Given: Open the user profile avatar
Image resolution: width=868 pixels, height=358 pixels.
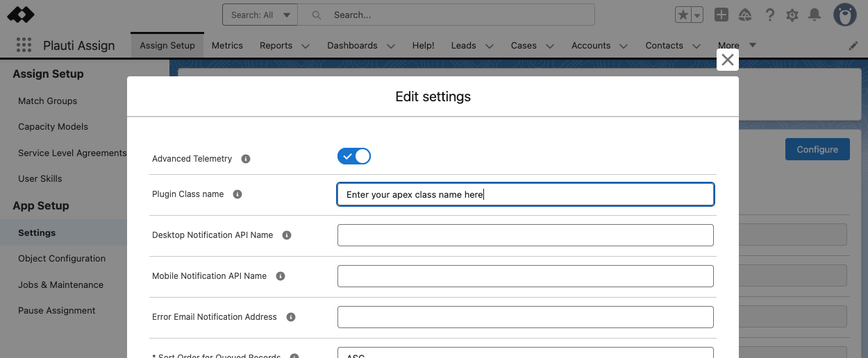Looking at the screenshot, I should point(845,15).
